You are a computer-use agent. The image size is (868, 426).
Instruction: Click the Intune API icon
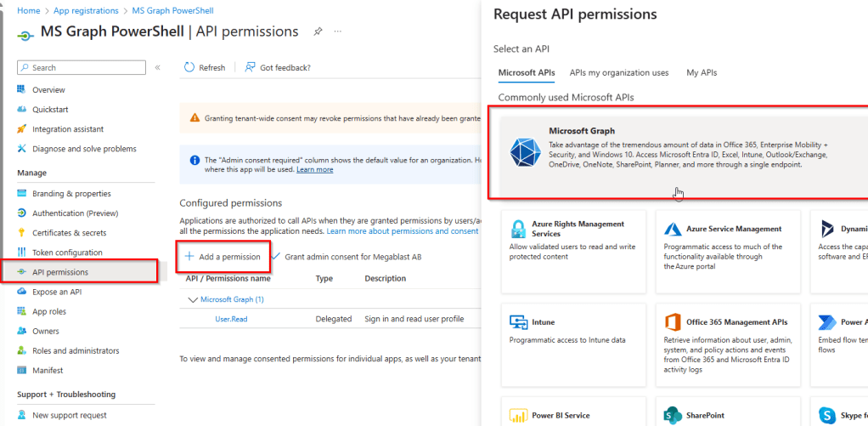click(517, 322)
